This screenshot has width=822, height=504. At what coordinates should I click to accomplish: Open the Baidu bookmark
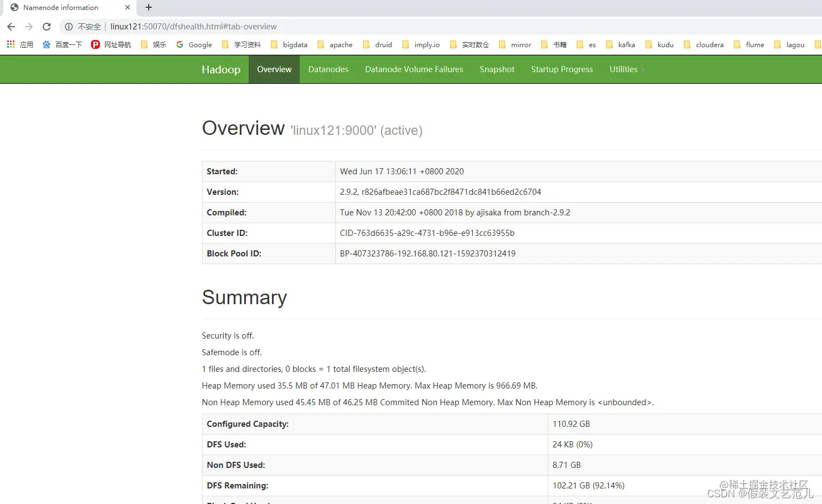[x=62, y=44]
